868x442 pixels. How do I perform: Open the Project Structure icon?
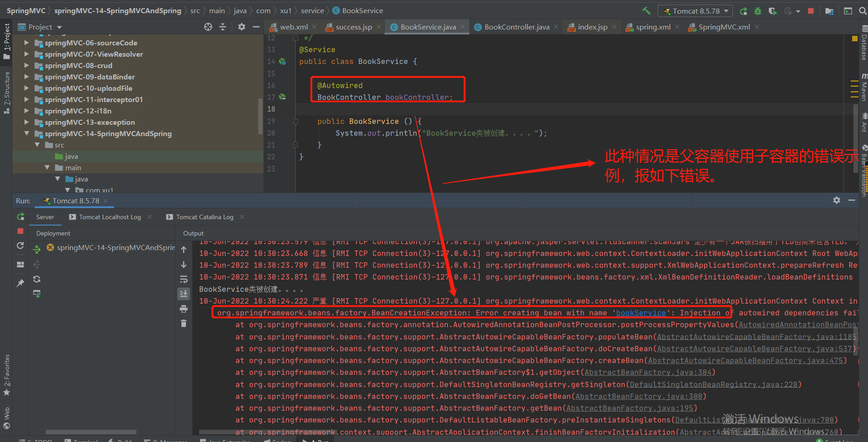(829, 11)
